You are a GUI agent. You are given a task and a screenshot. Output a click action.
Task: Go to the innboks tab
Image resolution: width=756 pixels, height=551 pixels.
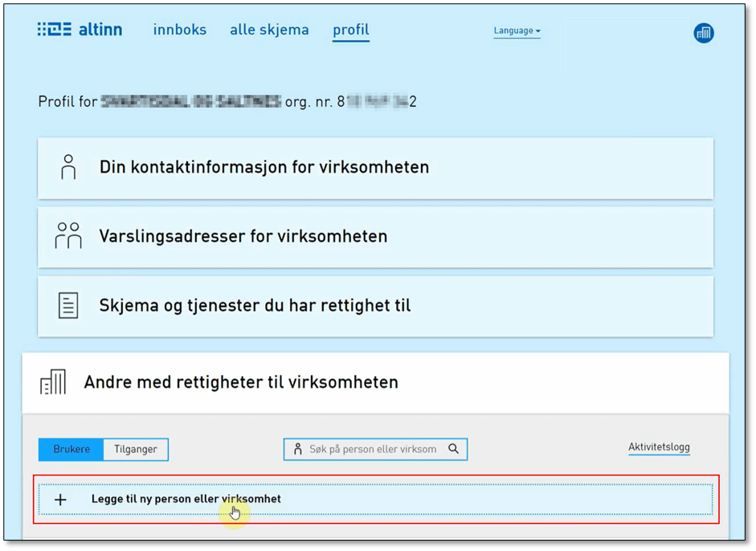click(x=179, y=30)
